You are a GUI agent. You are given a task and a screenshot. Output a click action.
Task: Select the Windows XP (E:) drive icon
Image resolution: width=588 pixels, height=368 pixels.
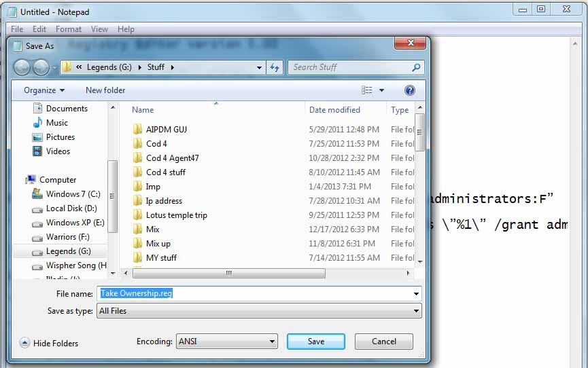[37, 224]
